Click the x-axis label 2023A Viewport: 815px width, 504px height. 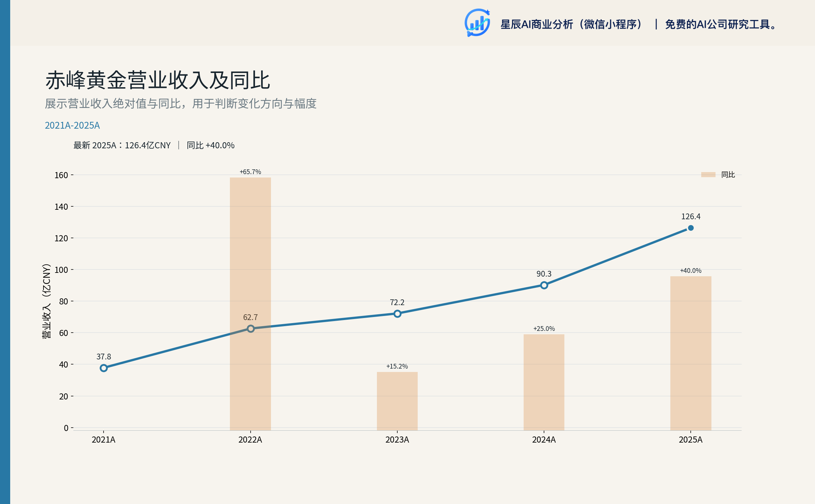pyautogui.click(x=397, y=440)
